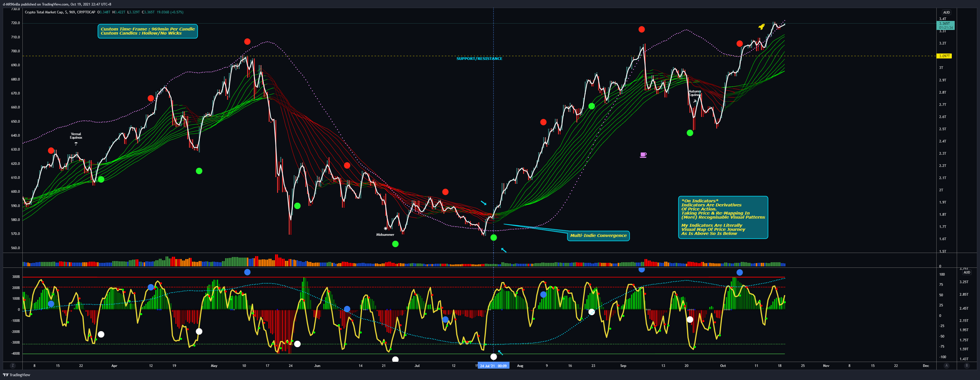Viewport: 980px width, 380px height.
Task: Click the Apr label on the time axis
Action: tap(114, 366)
